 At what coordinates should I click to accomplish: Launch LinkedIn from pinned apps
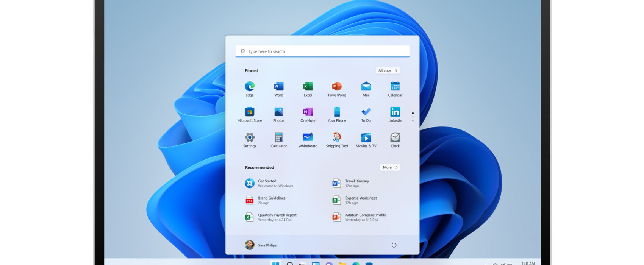pos(395,114)
